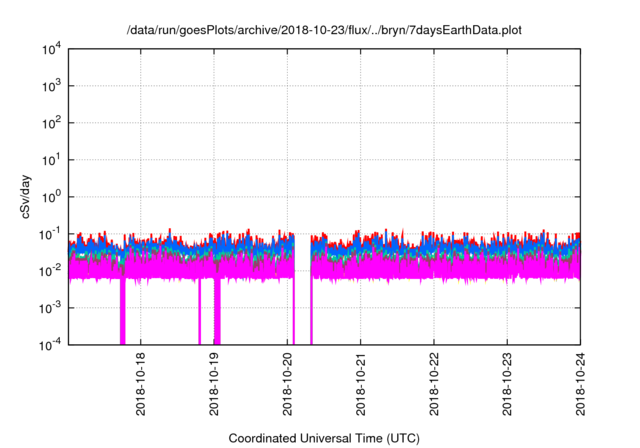Click the 10^4 y-axis tick label

52,50
